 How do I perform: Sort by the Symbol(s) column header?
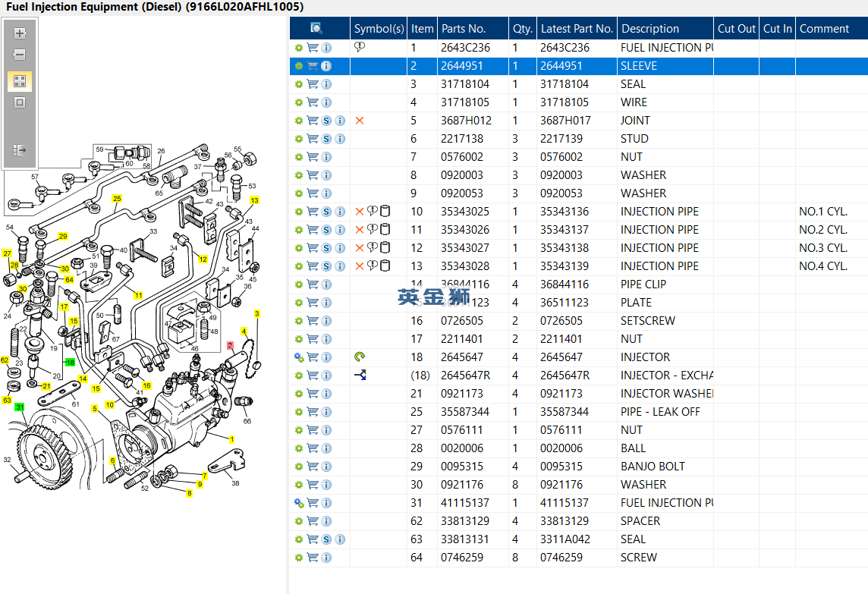click(379, 28)
